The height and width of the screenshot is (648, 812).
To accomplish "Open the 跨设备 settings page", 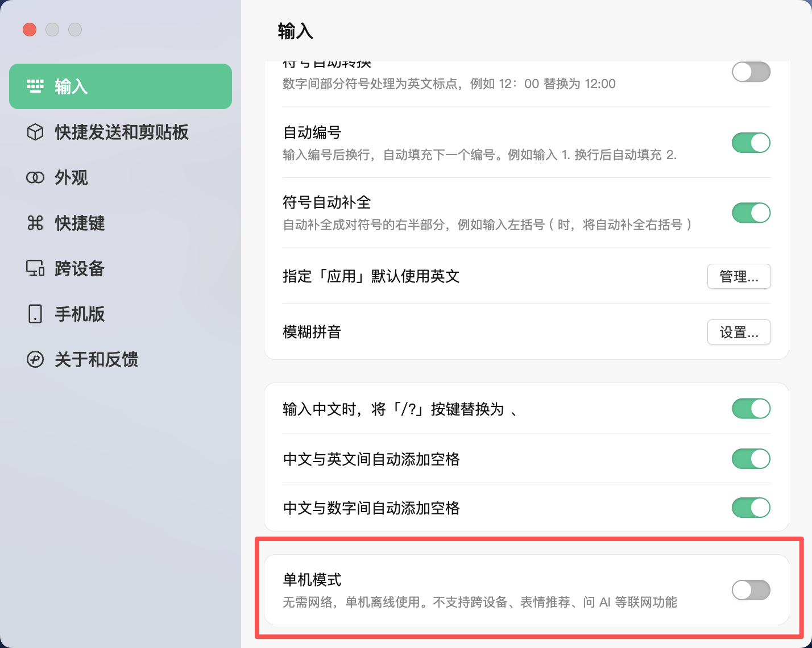I will tap(80, 268).
